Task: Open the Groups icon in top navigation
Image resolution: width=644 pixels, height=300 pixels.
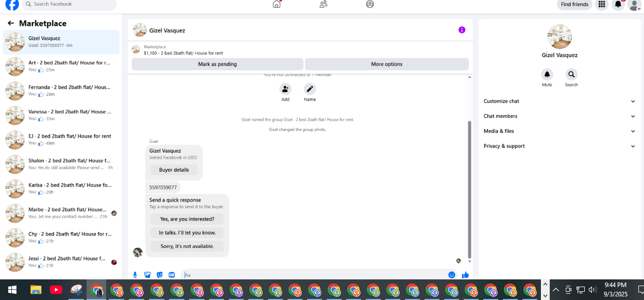Action: [x=370, y=4]
